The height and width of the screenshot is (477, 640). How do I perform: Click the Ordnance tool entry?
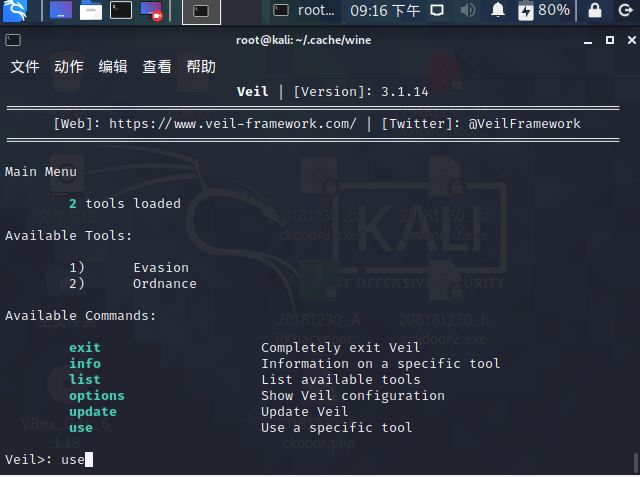coord(165,284)
